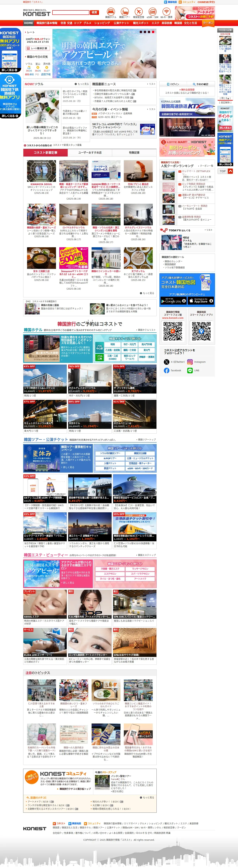Click 固定解除 in right sidebar
The image size is (238, 868).
pyautogui.click(x=225, y=102)
